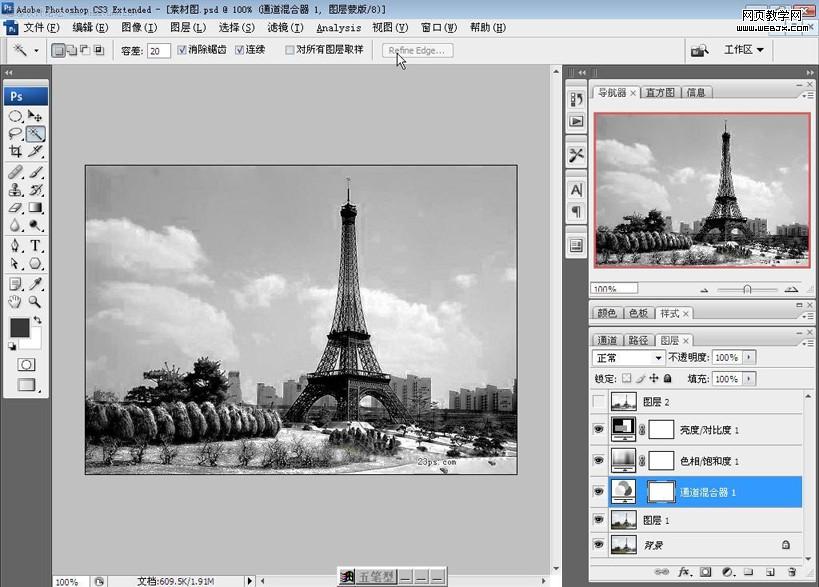Hide the 亮度/对比度 1 layer
The width and height of the screenshot is (819, 587).
coord(599,429)
